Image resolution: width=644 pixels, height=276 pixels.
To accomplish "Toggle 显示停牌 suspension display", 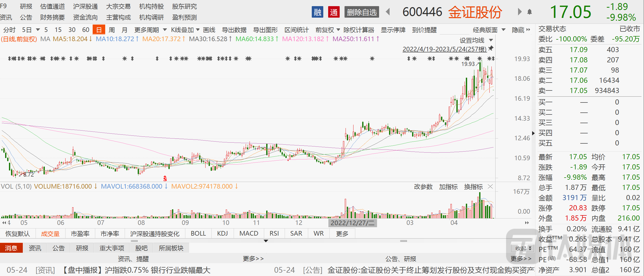I will pos(393,30).
